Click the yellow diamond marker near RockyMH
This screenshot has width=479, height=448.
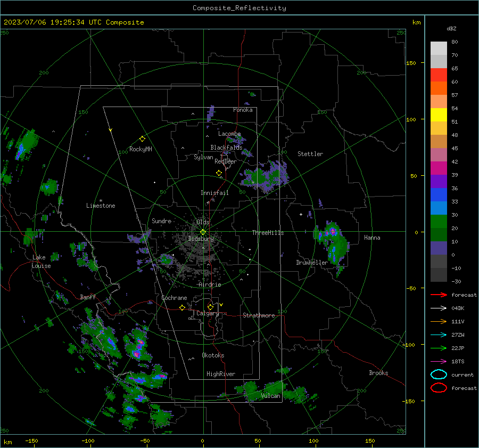tap(142, 139)
